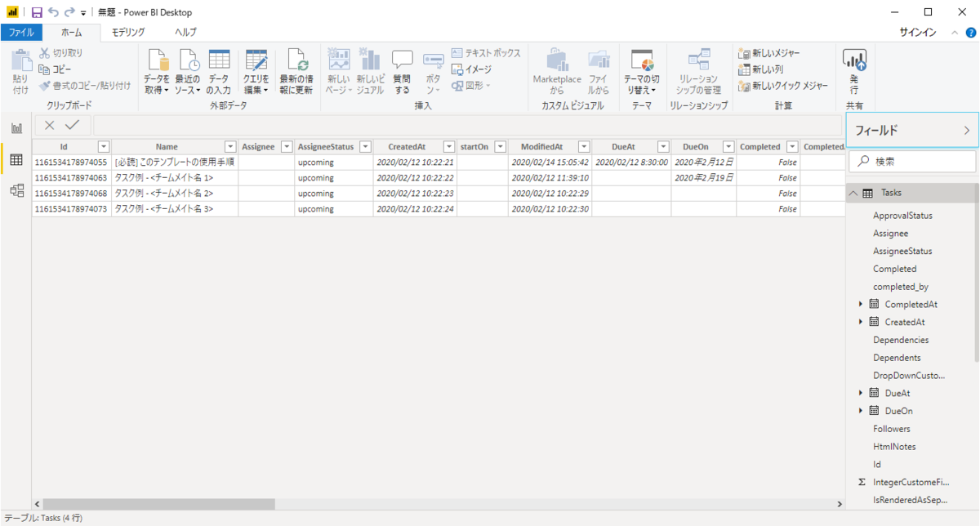Screen dimensions: 980x526
Task: Open 図形 shapes dropdown
Action: (472, 85)
